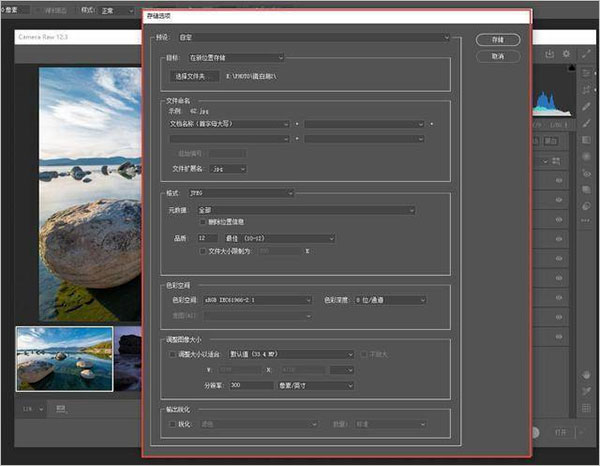Click the 分辨率 300 input field

[251, 386]
